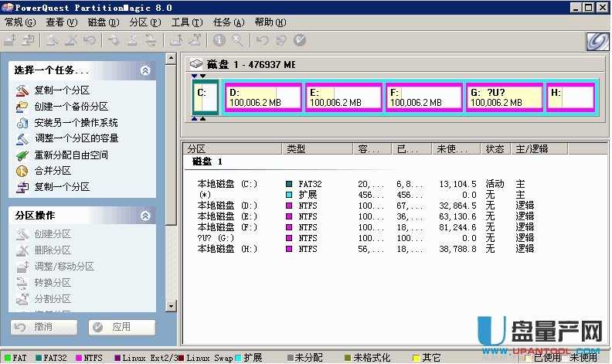This screenshot has width=612, height=364.
Task: Collapse the 分区操作 panel
Action: pyautogui.click(x=145, y=215)
